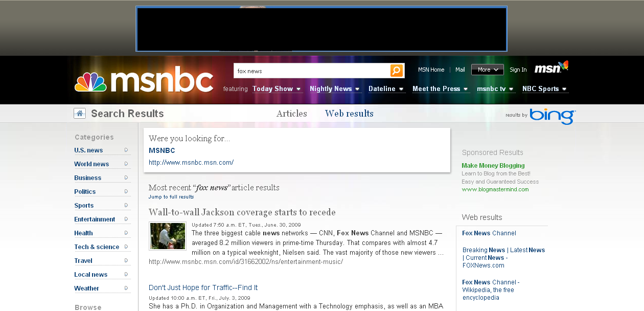Open the suggested MSNBC link
Image resolution: width=644 pixels, height=311 pixels.
[x=162, y=150]
